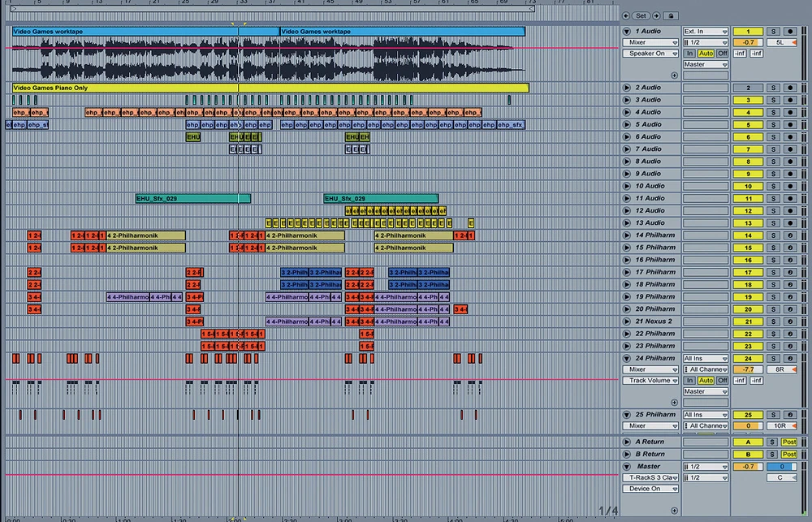Add automation lane on 24 Philharm track

pos(674,403)
